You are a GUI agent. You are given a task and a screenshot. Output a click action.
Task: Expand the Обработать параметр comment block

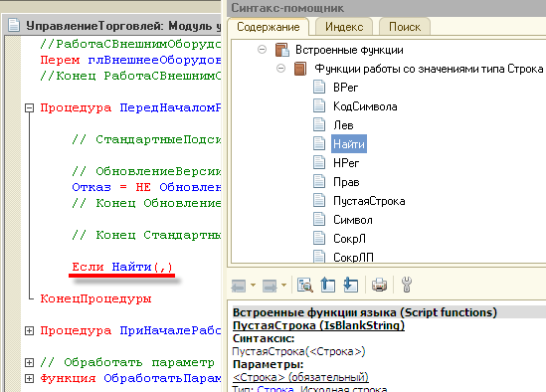coord(29,362)
